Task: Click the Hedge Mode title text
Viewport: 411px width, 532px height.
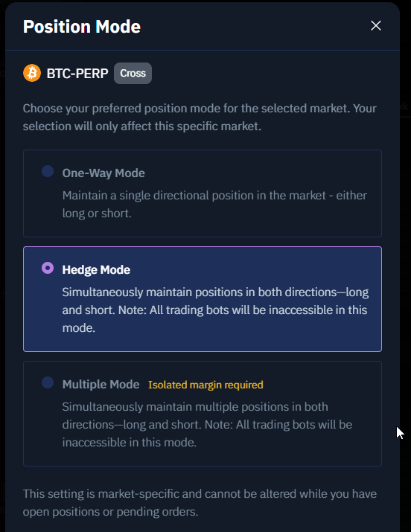Action: [x=96, y=270]
